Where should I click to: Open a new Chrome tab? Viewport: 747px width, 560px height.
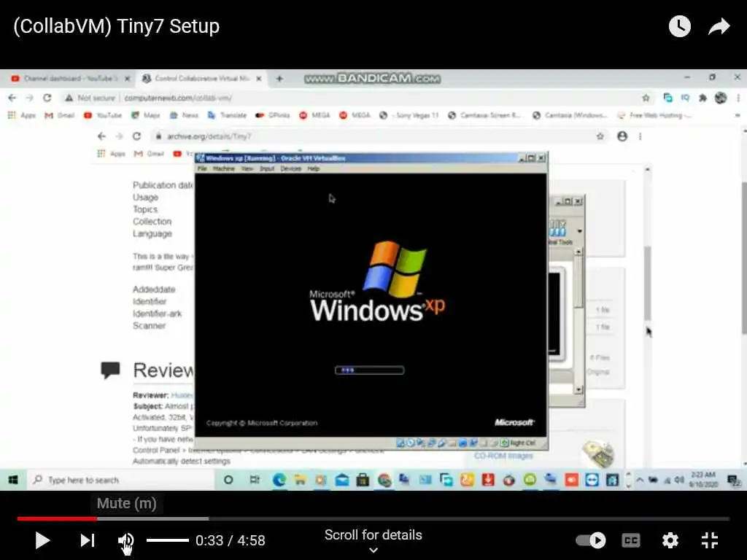point(279,79)
